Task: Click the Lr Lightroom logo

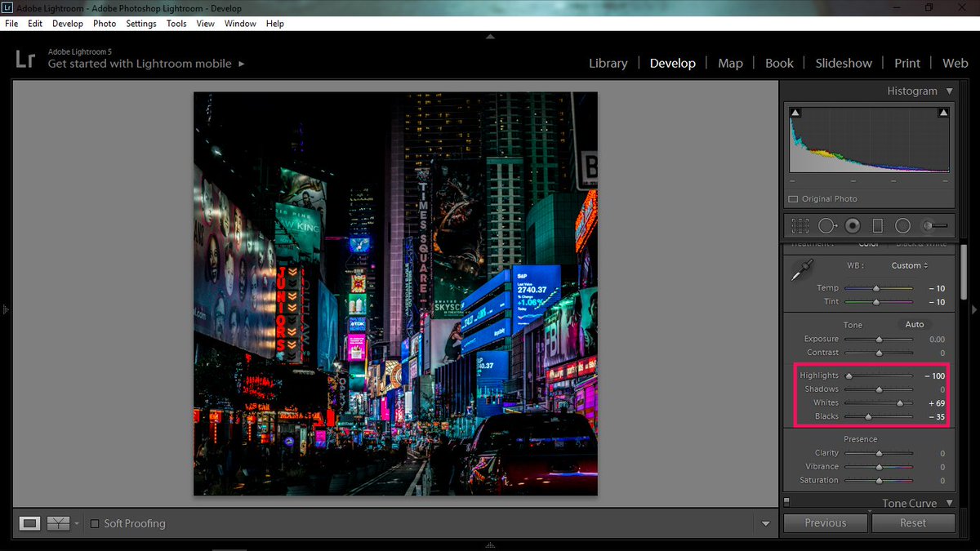Action: [x=25, y=59]
